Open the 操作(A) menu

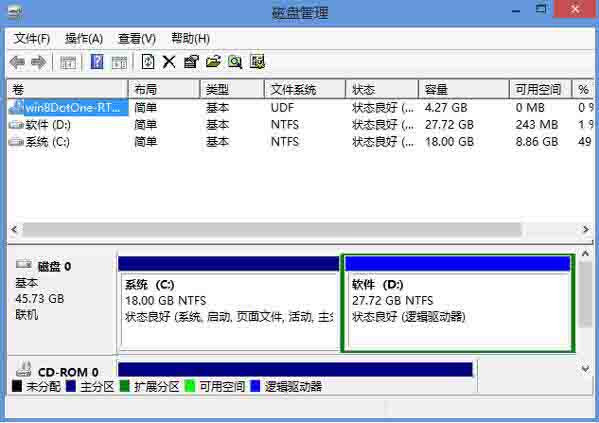click(84, 39)
